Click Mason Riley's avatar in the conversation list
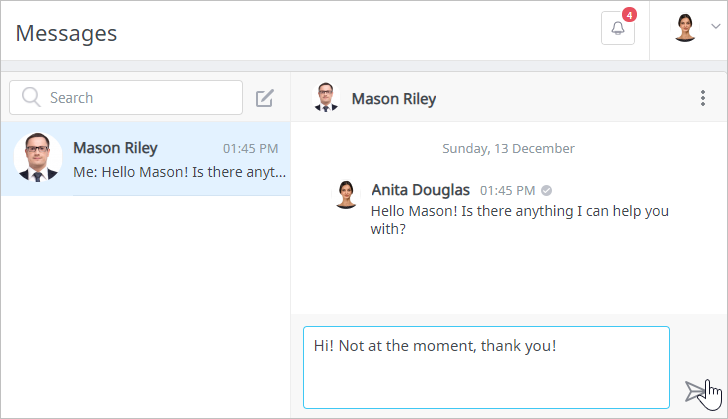 [x=38, y=158]
